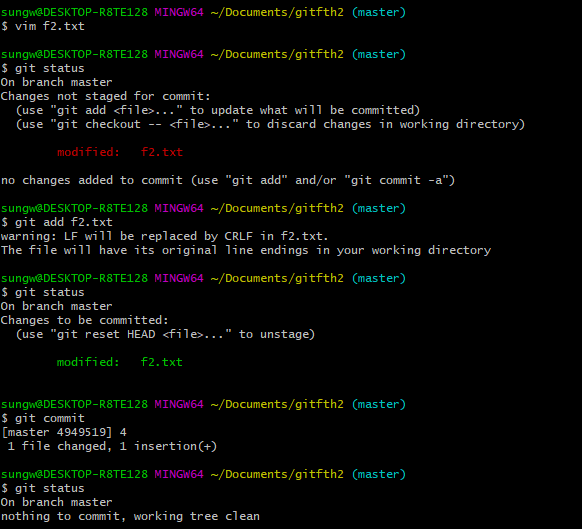This screenshot has width=582, height=529.
Task: Select the "warning: LF will be replaced by CRLF" line
Action: (164, 236)
